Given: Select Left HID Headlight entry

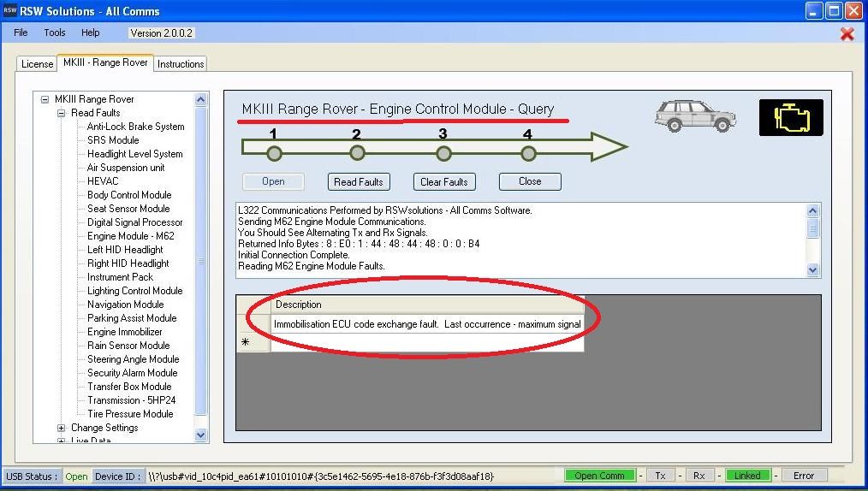Looking at the screenshot, I should point(125,250).
